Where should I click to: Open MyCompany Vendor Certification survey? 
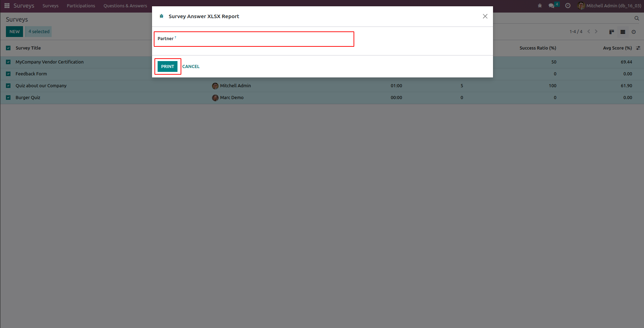[50, 62]
